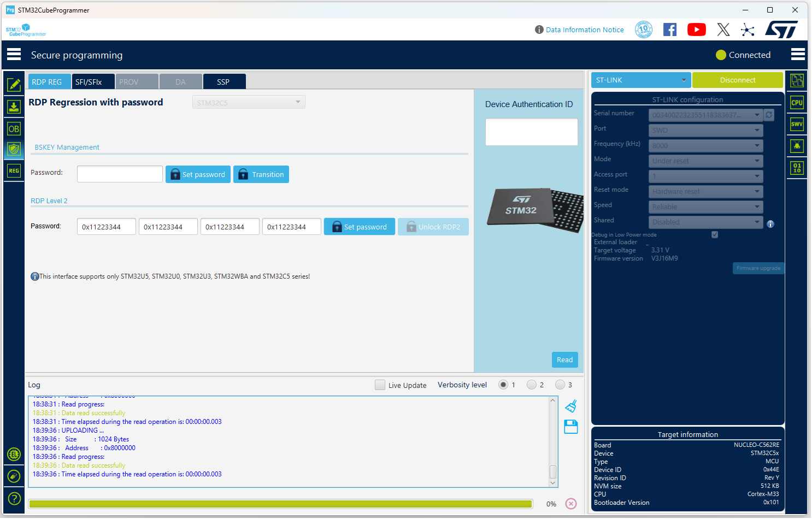Open the Erasing & Programming download icon
The image size is (812, 519).
(x=14, y=107)
